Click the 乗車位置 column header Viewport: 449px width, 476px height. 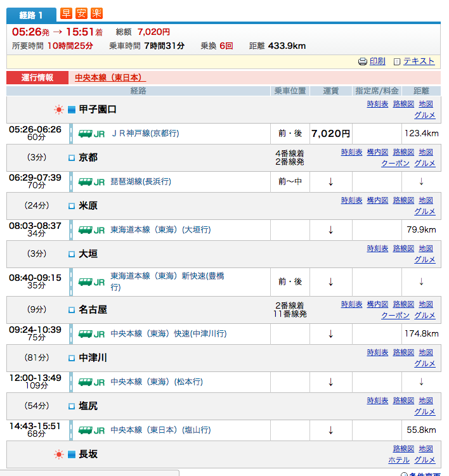(290, 91)
